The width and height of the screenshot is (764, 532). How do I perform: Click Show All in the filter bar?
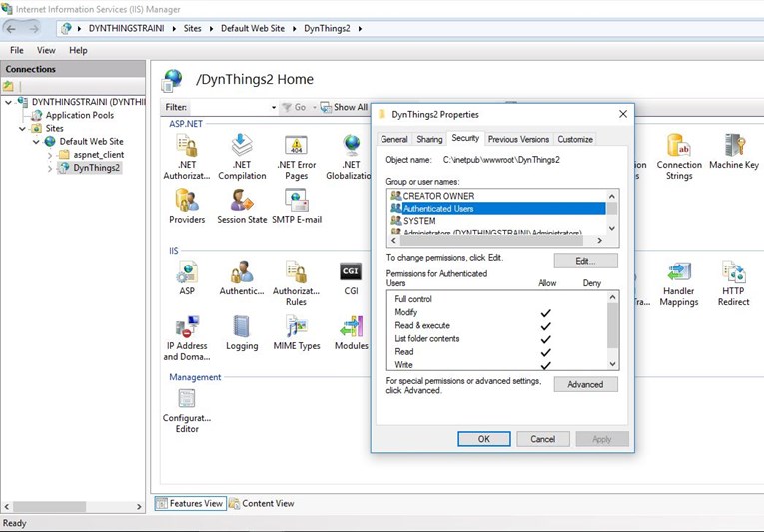[x=344, y=107]
